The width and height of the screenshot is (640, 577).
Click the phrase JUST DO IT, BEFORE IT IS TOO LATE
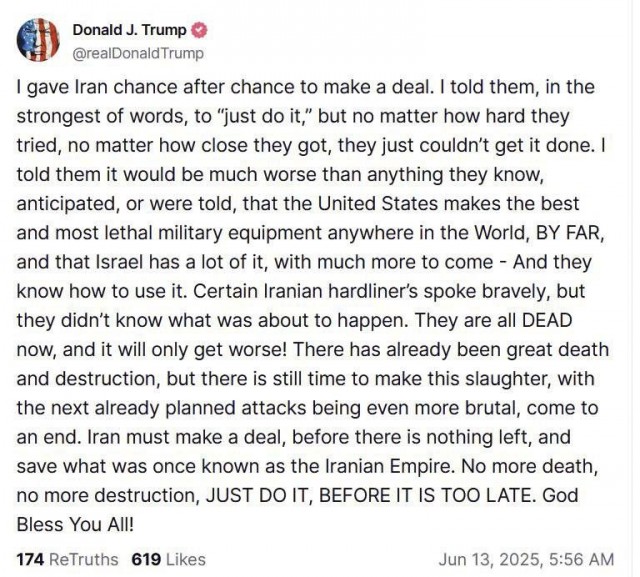(x=369, y=495)
